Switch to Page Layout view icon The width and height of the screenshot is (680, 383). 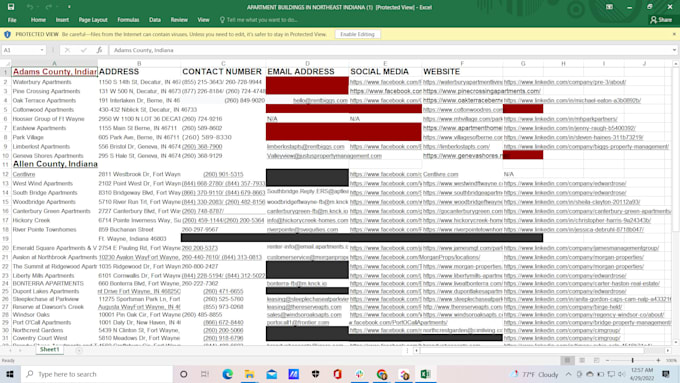pyautogui.click(x=582, y=360)
